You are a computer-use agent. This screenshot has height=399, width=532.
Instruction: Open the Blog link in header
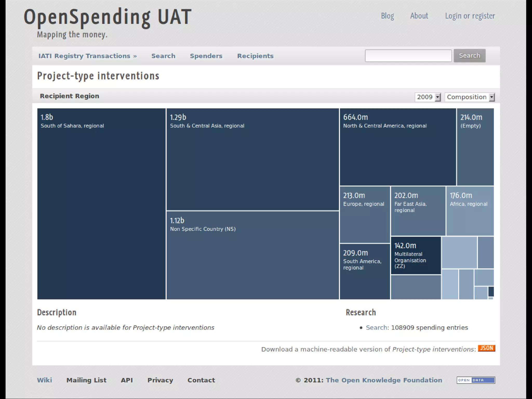(387, 16)
